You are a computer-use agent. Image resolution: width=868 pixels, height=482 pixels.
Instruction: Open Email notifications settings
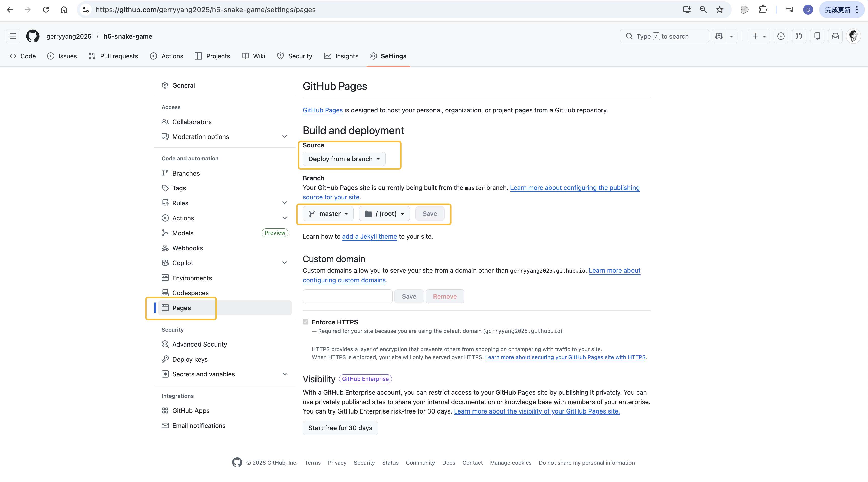(x=199, y=425)
